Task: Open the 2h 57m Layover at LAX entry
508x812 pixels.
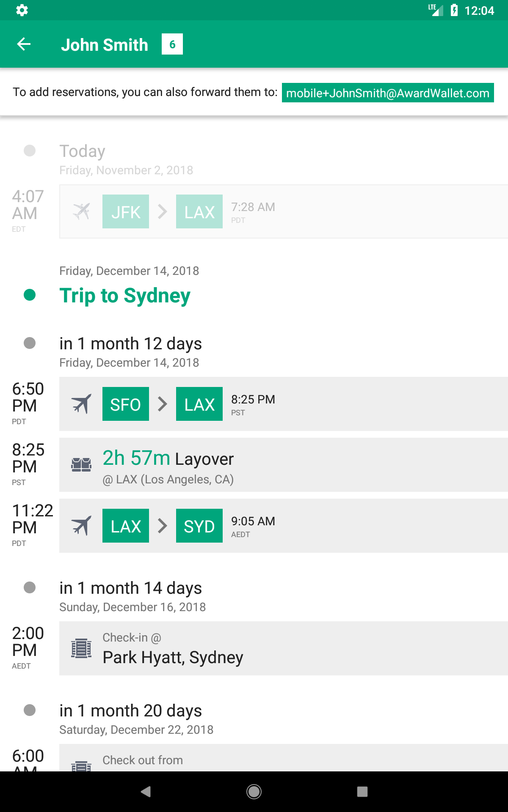Action: pyautogui.click(x=279, y=465)
